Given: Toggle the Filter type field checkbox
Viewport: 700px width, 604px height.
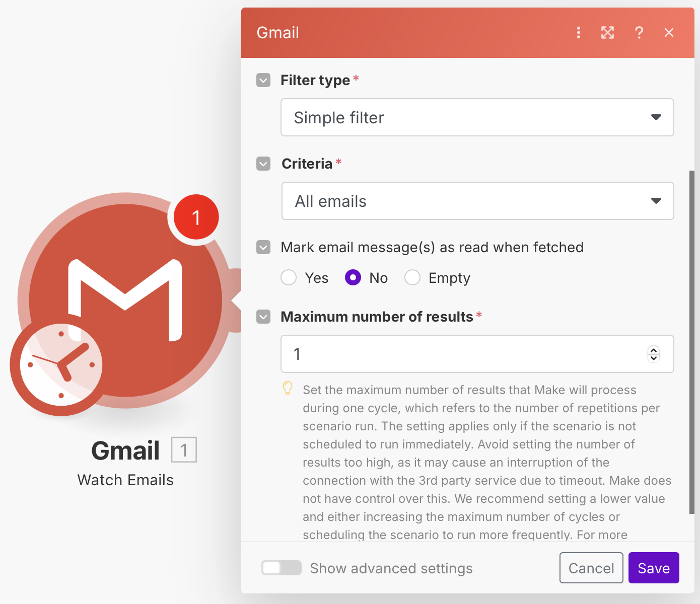Looking at the screenshot, I should [x=263, y=80].
